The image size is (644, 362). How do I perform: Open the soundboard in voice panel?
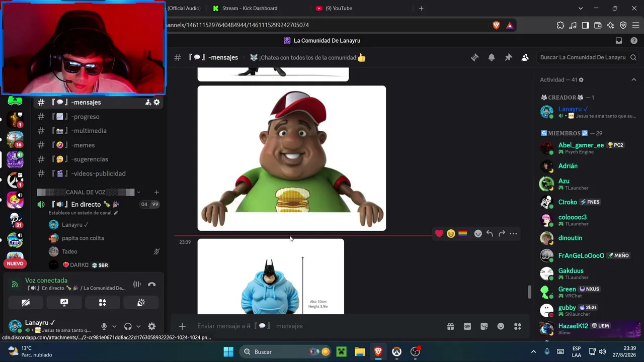tap(141, 302)
